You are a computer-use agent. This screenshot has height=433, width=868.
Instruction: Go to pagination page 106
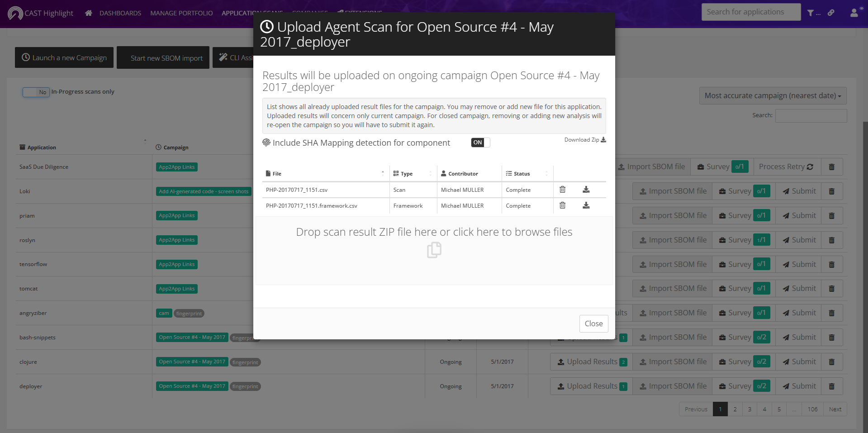pos(812,409)
